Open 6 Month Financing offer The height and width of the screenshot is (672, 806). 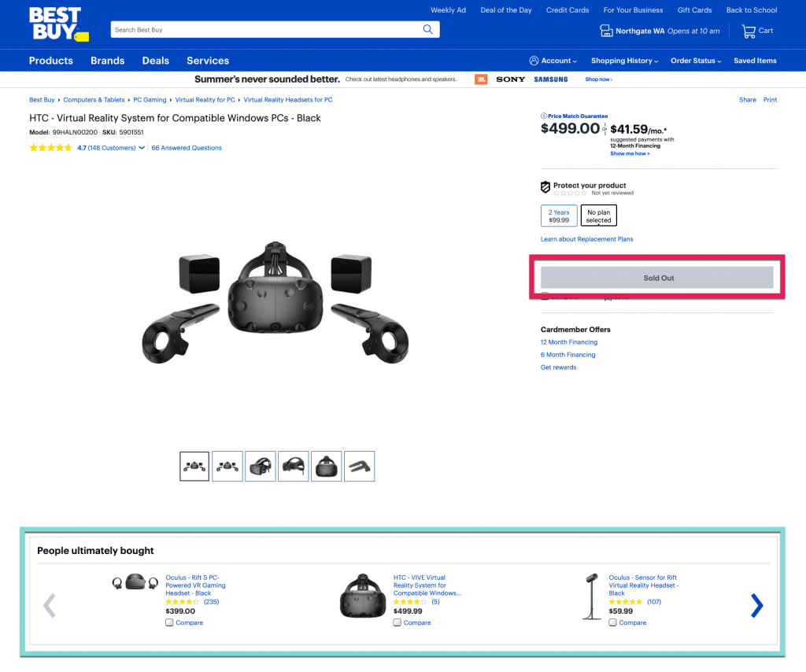click(568, 355)
